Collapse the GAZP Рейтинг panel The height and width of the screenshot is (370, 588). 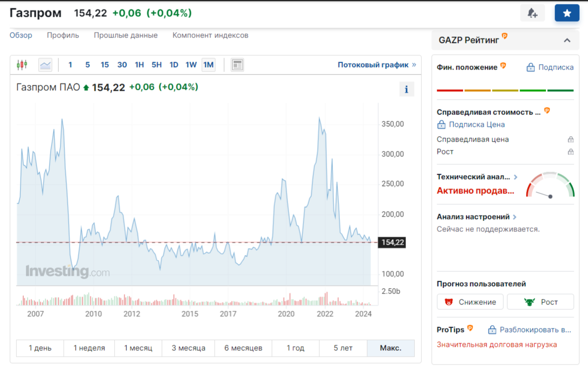point(567,40)
